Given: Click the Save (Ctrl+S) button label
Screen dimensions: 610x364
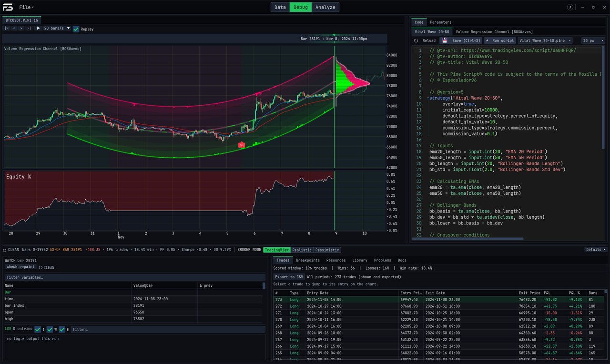Looking at the screenshot, I should 466,41.
